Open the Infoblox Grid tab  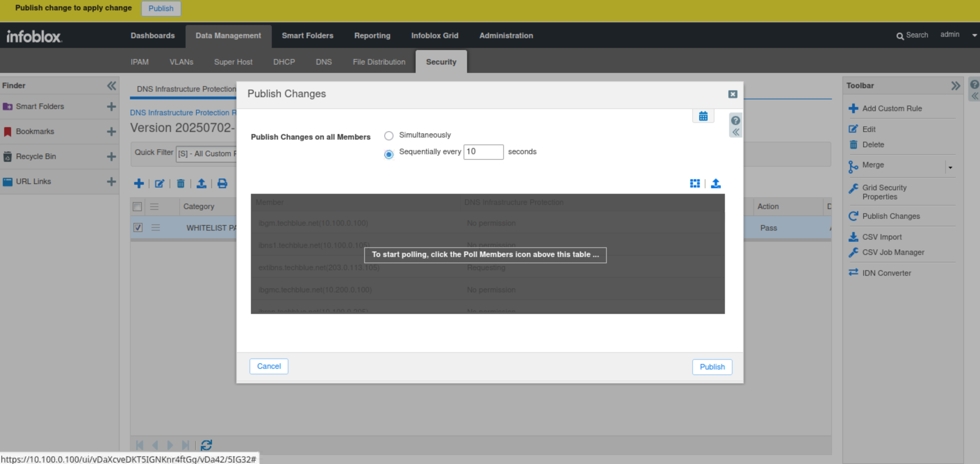pyautogui.click(x=434, y=36)
